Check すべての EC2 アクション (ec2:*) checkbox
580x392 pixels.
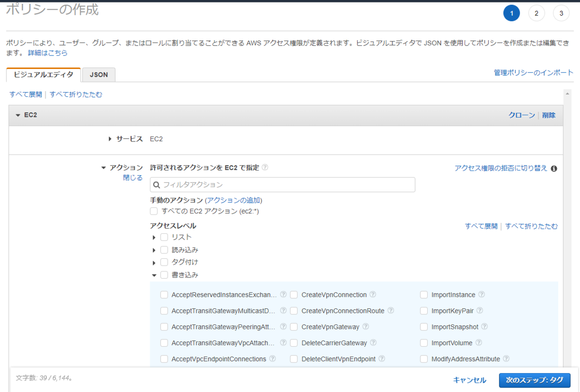(154, 211)
